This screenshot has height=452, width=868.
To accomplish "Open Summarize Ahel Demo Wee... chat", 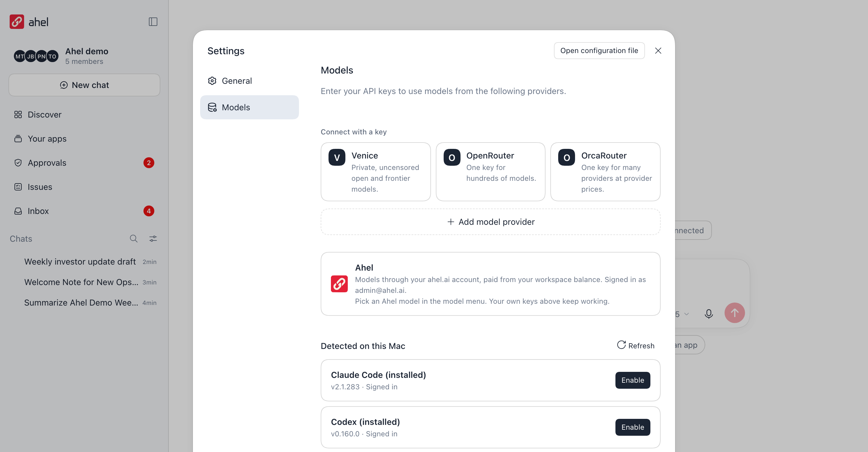I will (x=84, y=303).
